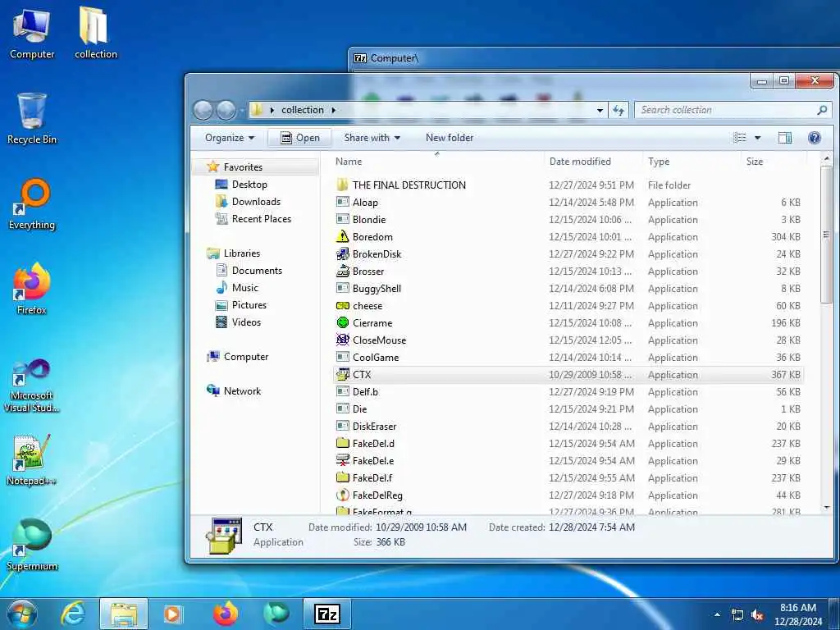840x630 pixels.
Task: Select Microsoft Visual Studio desktop shortcut
Action: pos(32,386)
